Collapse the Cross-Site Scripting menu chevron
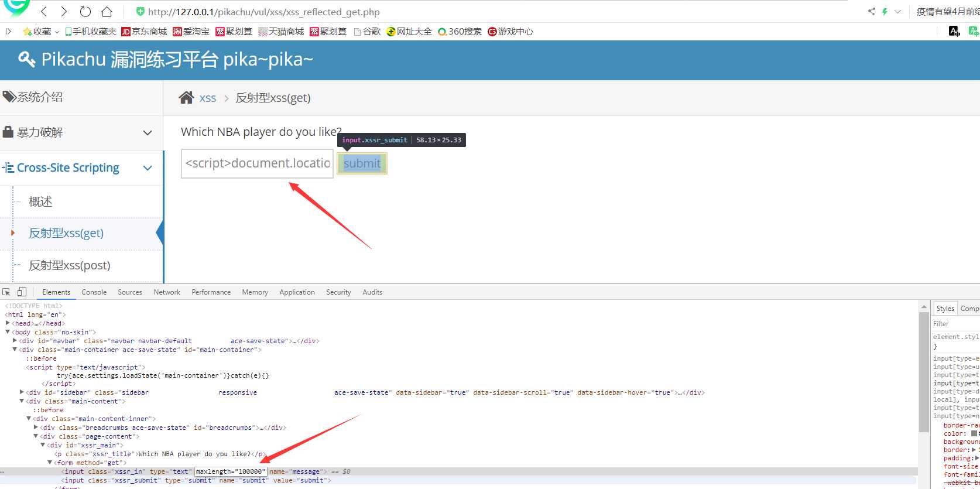 [148, 168]
